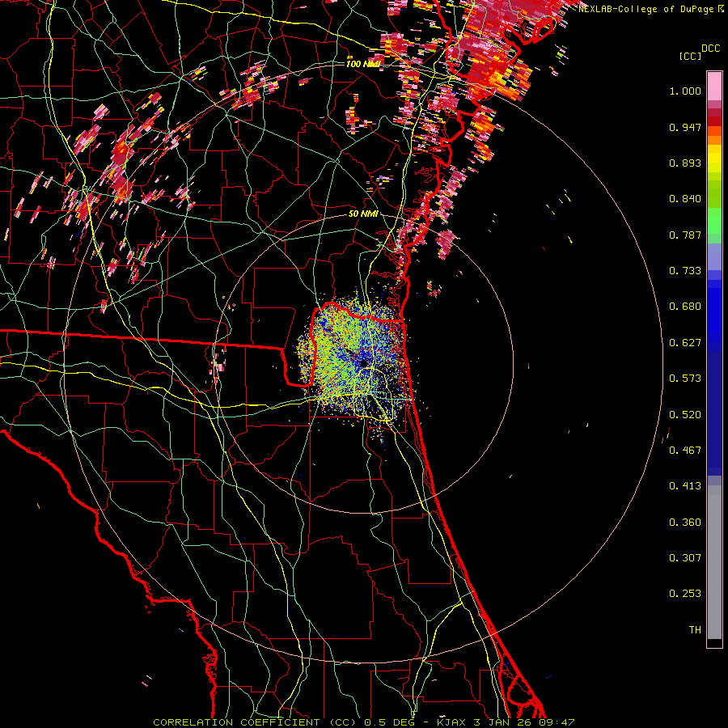This screenshot has height=728, width=728.
Task: Click the [CC] units label
Action: coord(691,56)
